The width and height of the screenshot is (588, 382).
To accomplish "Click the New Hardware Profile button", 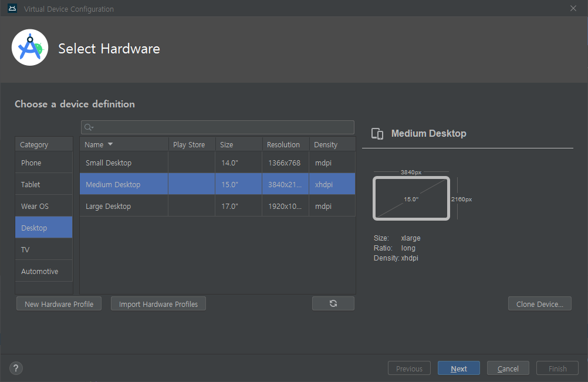I will coord(59,303).
